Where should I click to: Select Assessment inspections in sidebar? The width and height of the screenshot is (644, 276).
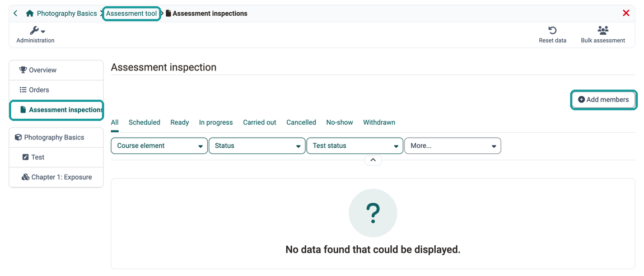click(56, 110)
